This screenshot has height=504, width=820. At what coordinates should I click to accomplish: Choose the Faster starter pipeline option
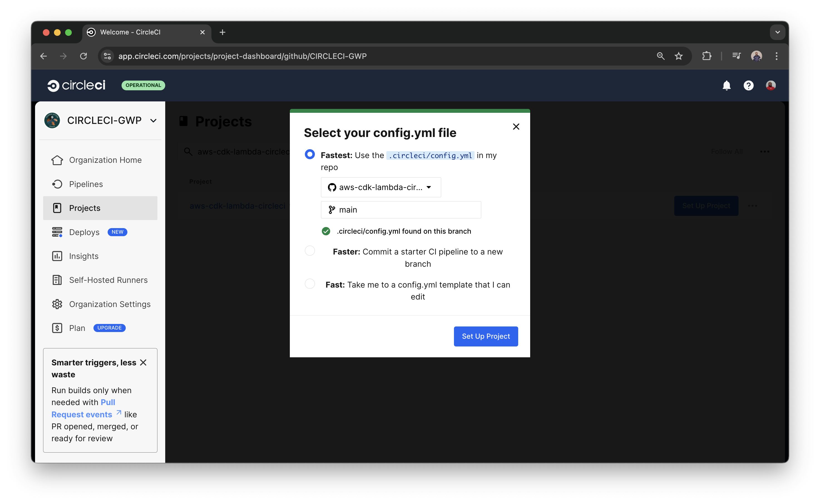click(310, 251)
